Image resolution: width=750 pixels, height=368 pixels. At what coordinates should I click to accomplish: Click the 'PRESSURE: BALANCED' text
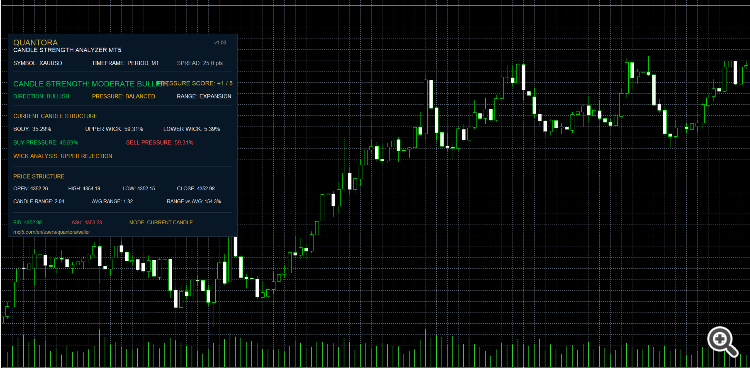[x=123, y=96]
